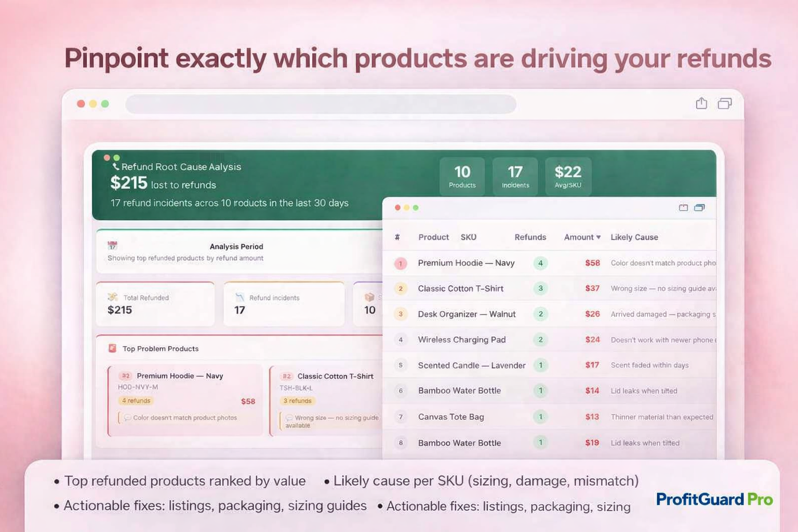798x532 pixels.
Task: Open the Premium Hoodie — Navy problem card
Action: point(185,400)
